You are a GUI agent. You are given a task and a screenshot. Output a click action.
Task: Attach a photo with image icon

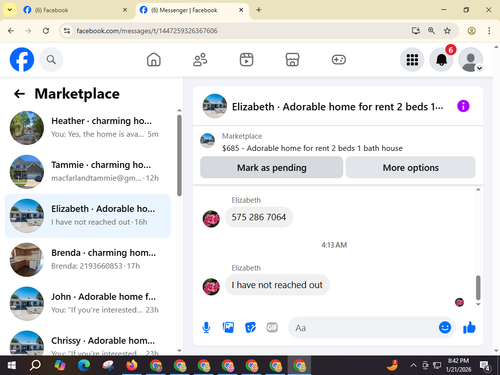[228, 328]
